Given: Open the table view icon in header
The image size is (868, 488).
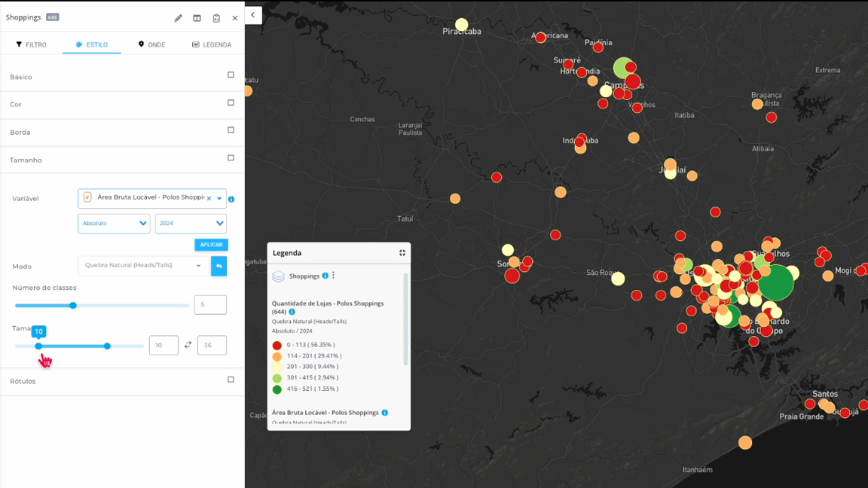Looking at the screenshot, I should [x=197, y=18].
